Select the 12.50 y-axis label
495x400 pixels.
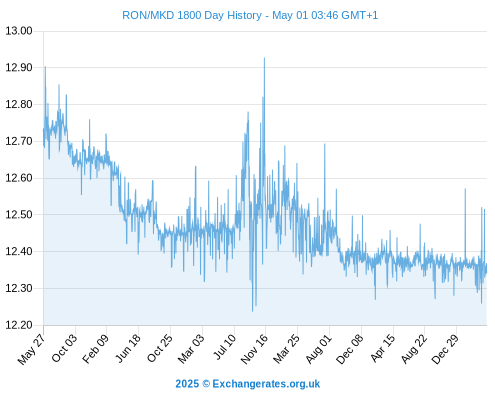[19, 215]
